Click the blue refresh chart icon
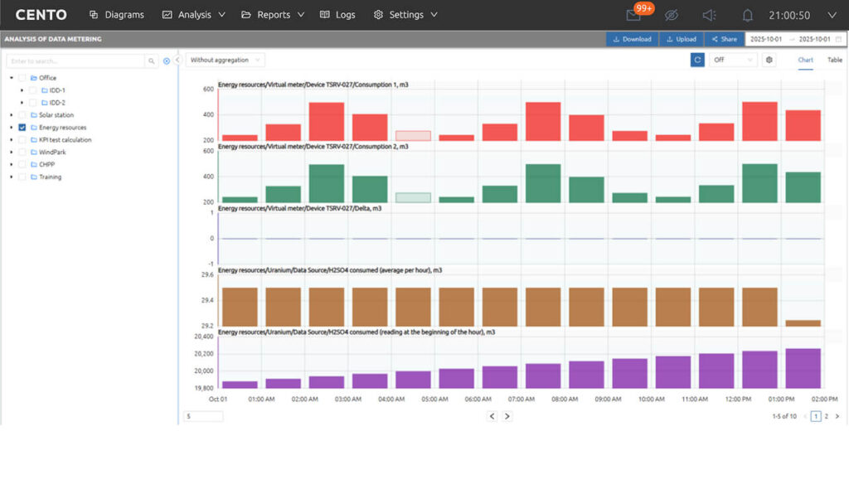Screen dimensions: 849x504 click(x=697, y=60)
